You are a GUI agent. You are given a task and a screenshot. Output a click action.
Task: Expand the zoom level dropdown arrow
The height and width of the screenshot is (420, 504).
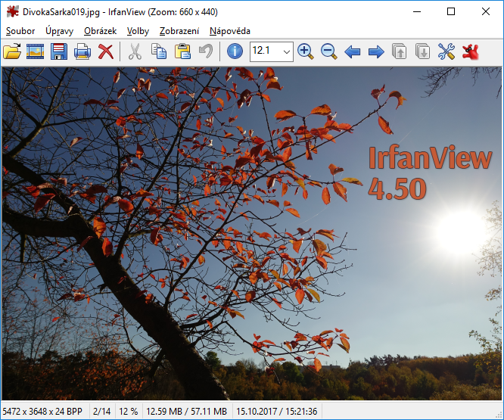click(x=287, y=51)
